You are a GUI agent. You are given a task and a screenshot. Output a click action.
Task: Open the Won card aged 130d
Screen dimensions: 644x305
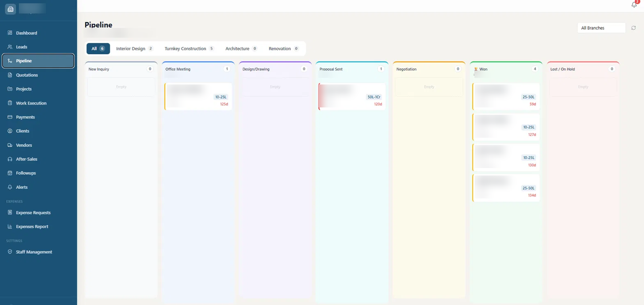pos(506,157)
